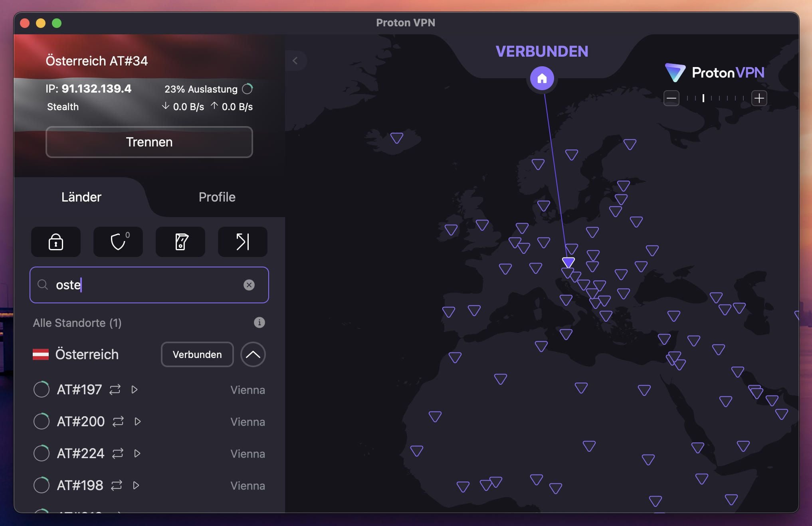The width and height of the screenshot is (812, 526).
Task: Click the streaming play icon for AT#224
Action: pyautogui.click(x=137, y=453)
